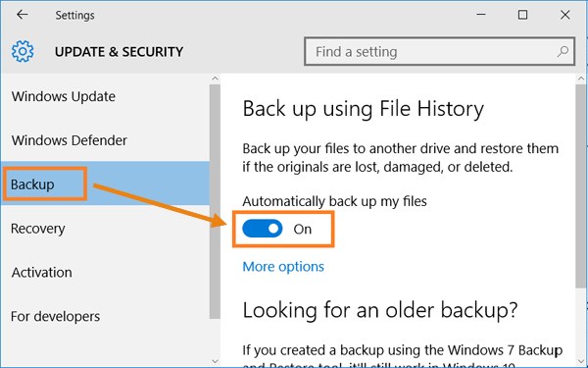Turn off Automatically back up my files
Image resolution: width=588 pixels, height=368 pixels.
263,229
